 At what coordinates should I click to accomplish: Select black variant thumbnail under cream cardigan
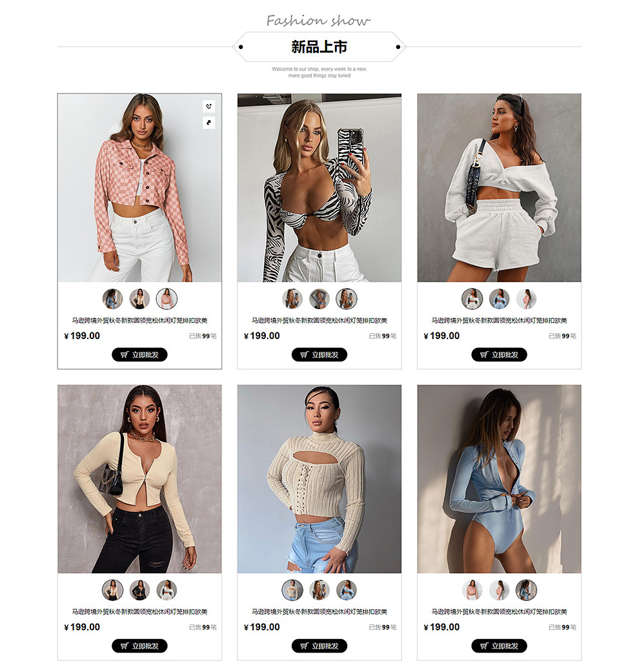[x=139, y=590]
